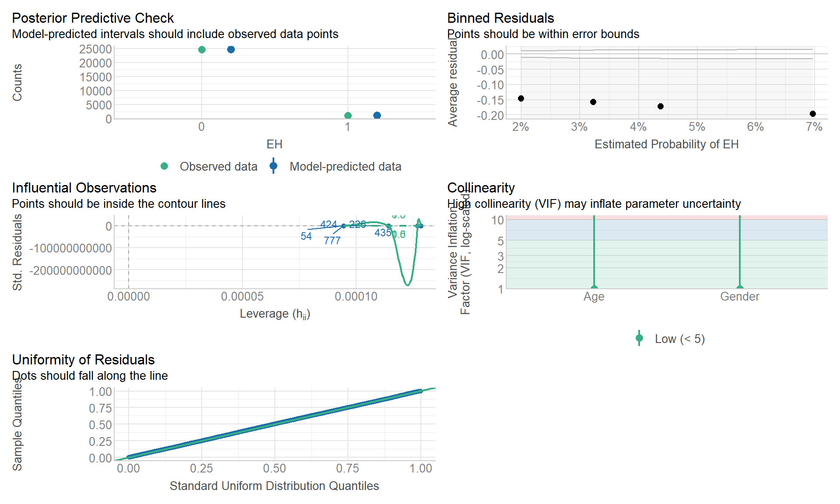
Task: Click the binned residual point near 2%
Action: [521, 98]
